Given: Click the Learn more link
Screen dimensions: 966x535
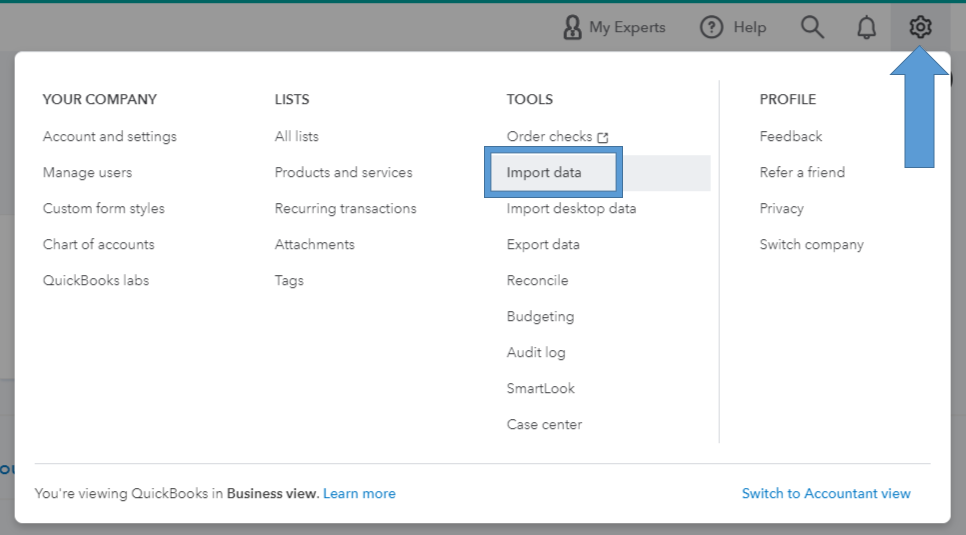Looking at the screenshot, I should (x=359, y=493).
